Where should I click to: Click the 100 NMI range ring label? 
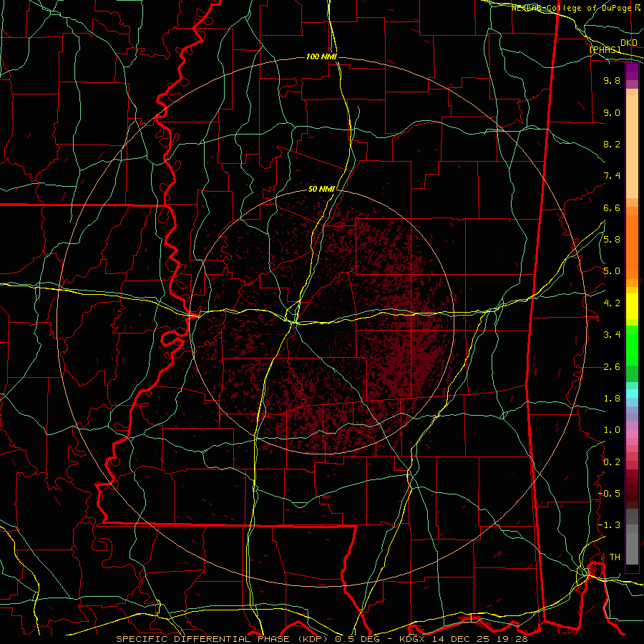[x=321, y=57]
